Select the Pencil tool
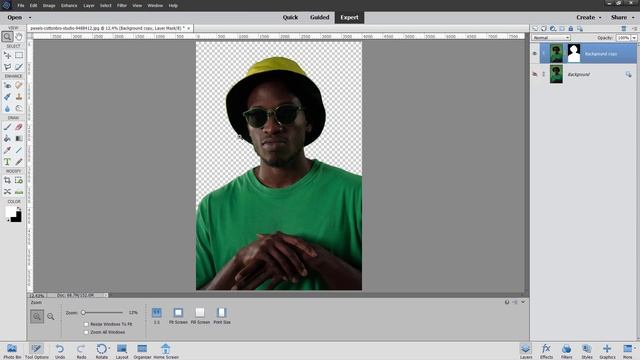This screenshot has height=360, width=640. click(19, 162)
